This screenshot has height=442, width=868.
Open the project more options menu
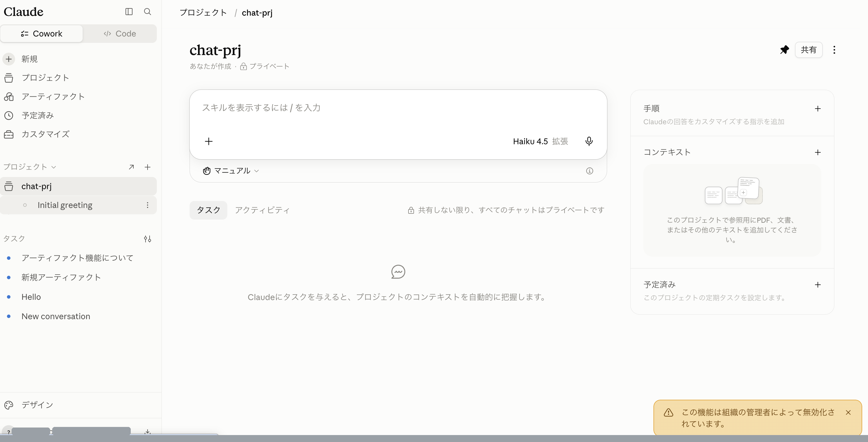834,50
